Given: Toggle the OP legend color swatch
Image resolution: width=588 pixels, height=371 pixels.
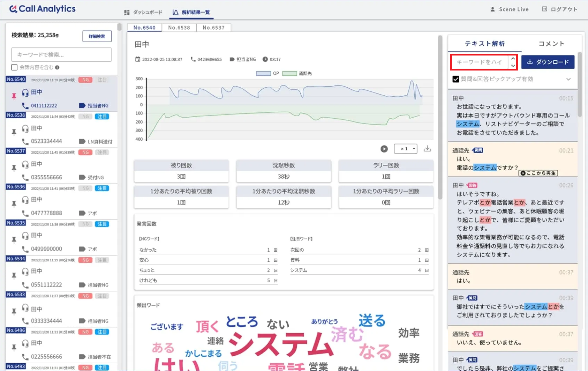Looking at the screenshot, I should [263, 74].
